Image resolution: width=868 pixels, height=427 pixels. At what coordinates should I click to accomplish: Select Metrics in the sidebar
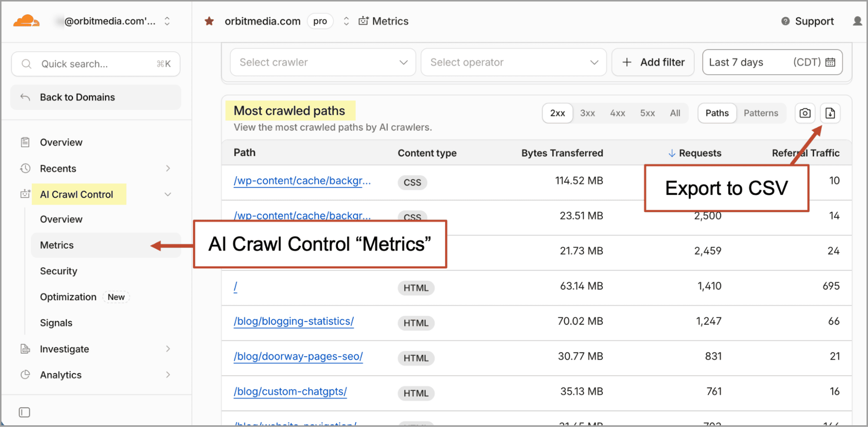(x=106, y=245)
